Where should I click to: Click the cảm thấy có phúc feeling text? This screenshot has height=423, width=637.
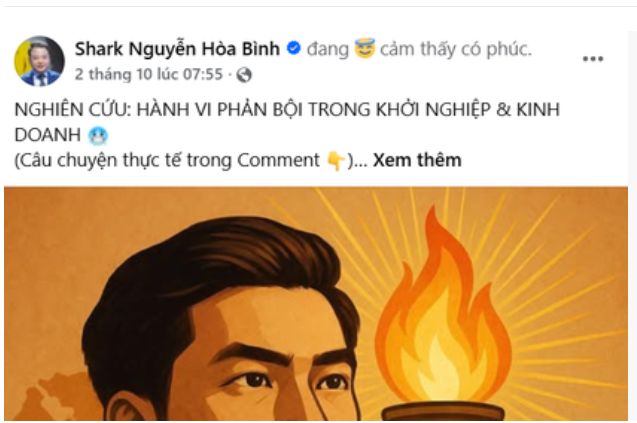click(x=456, y=49)
